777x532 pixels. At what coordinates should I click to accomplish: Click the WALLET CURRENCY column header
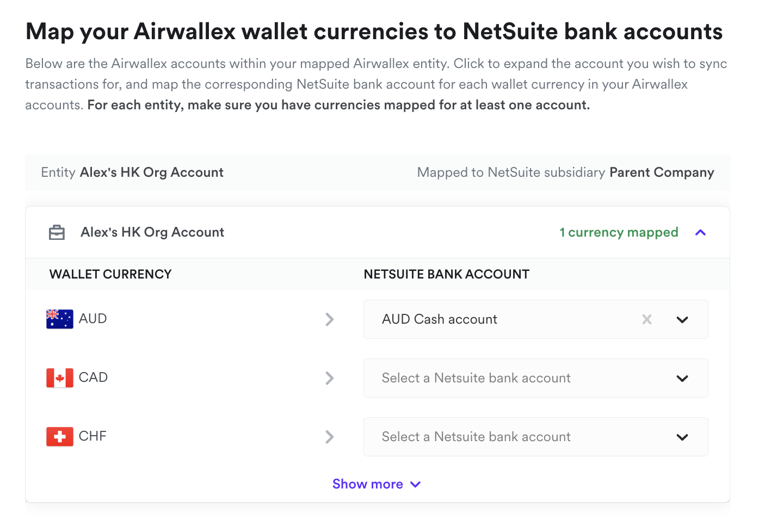coord(110,274)
